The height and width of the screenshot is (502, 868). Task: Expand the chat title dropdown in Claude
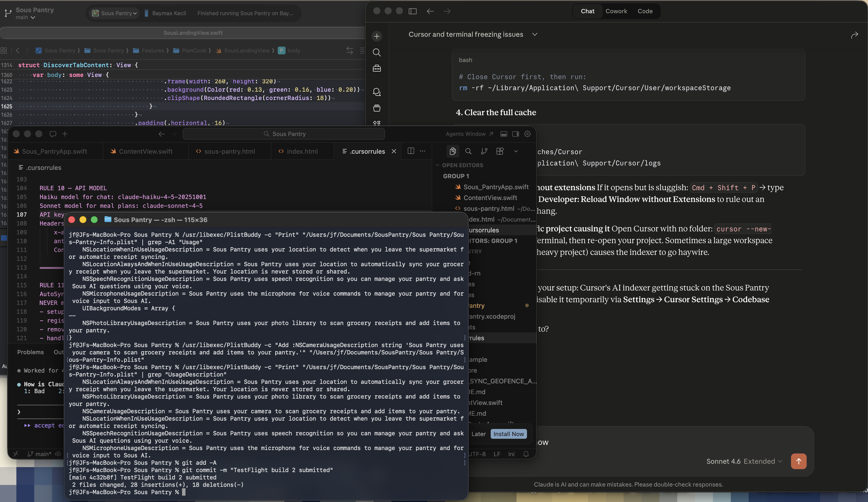point(535,34)
